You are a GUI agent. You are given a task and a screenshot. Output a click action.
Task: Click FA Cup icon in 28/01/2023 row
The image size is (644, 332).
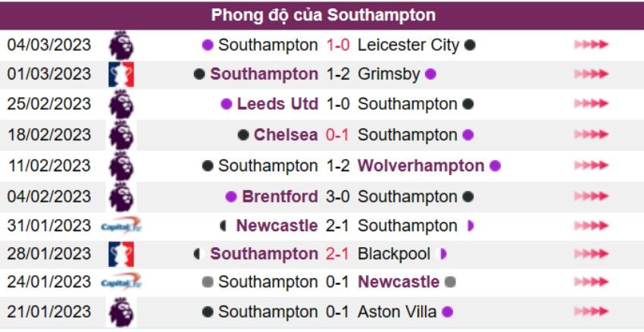tap(120, 254)
